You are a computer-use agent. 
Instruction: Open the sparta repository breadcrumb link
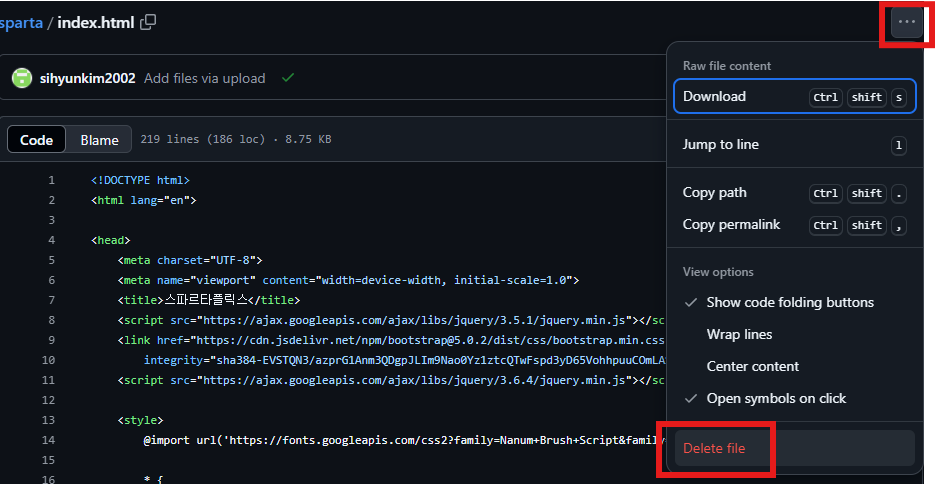point(21,23)
